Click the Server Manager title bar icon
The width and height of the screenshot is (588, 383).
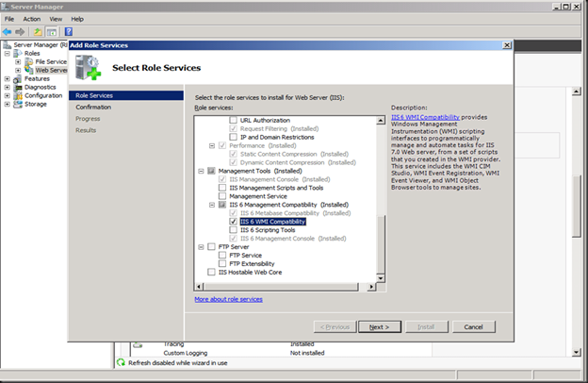6,7
